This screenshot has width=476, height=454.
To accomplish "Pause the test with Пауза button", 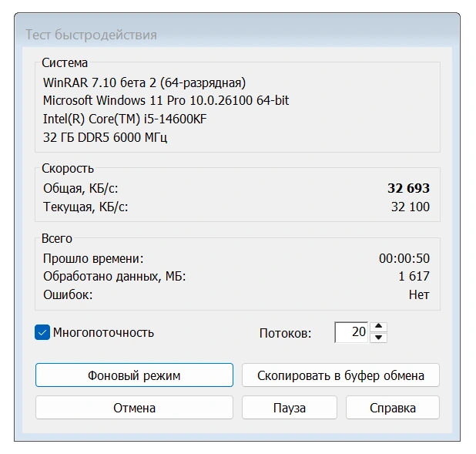I will [290, 408].
